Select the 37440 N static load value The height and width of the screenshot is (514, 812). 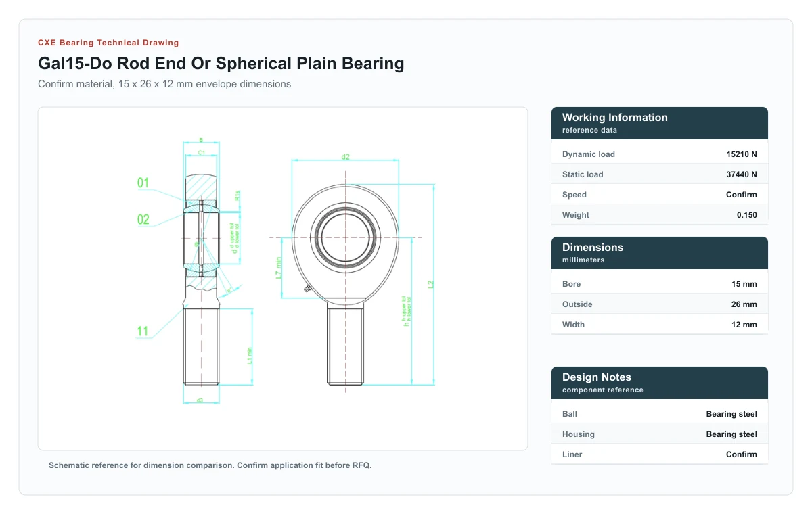[x=742, y=174]
